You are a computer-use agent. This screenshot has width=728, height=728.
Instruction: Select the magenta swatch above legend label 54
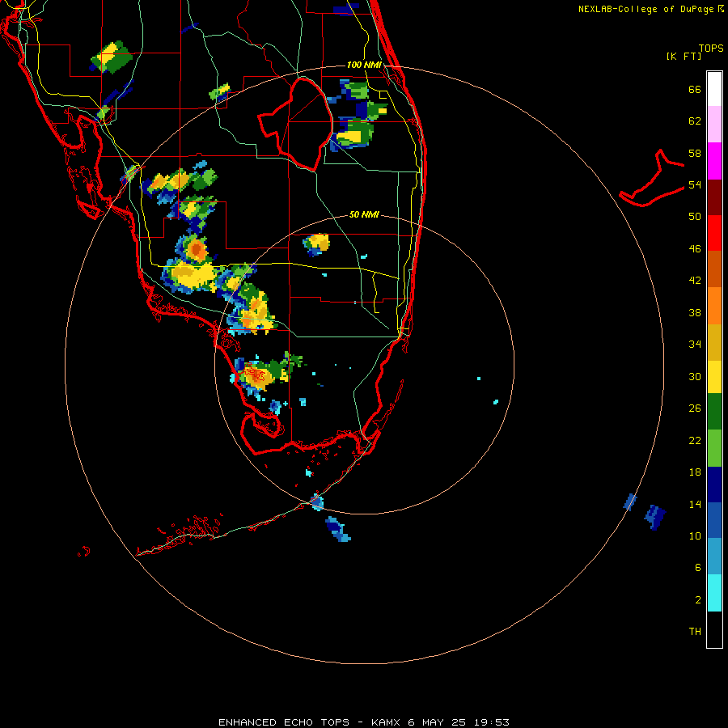tap(714, 161)
